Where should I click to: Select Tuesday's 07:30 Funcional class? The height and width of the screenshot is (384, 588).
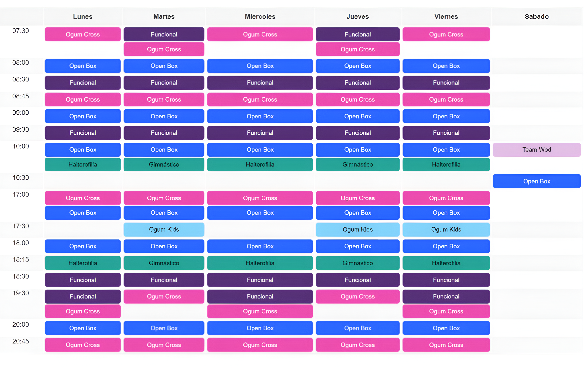click(x=164, y=34)
